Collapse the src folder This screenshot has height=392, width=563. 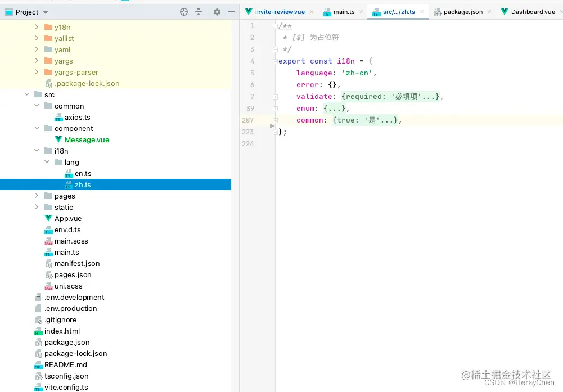[x=26, y=94]
